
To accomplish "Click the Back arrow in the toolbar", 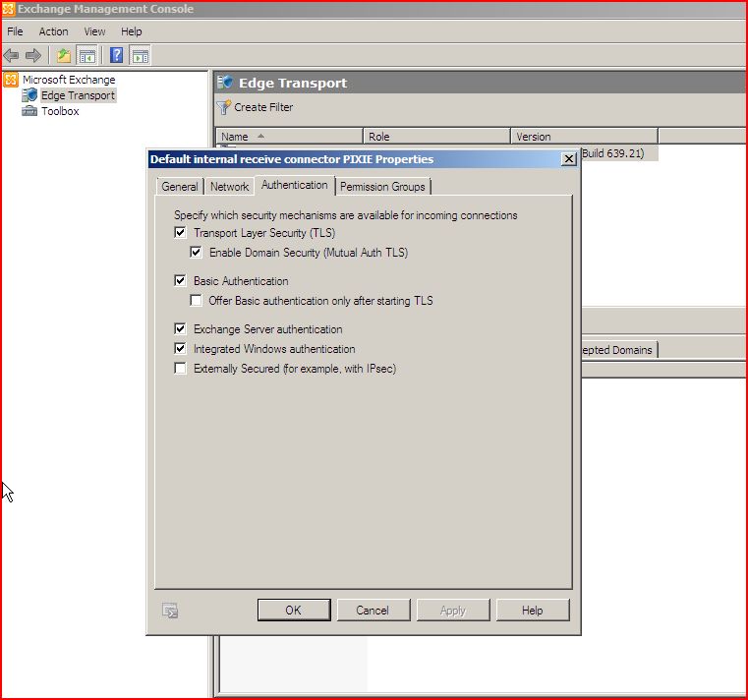I will [x=12, y=55].
